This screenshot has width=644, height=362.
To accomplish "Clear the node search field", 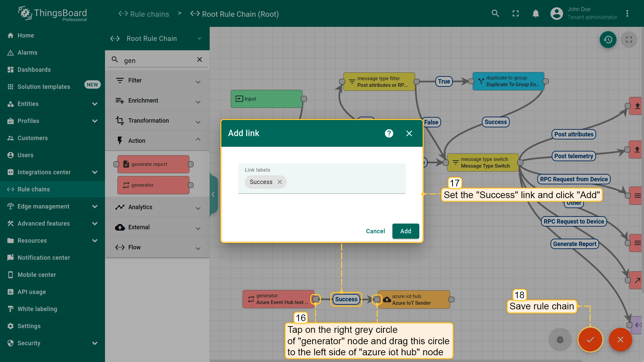I will pyautogui.click(x=200, y=60).
